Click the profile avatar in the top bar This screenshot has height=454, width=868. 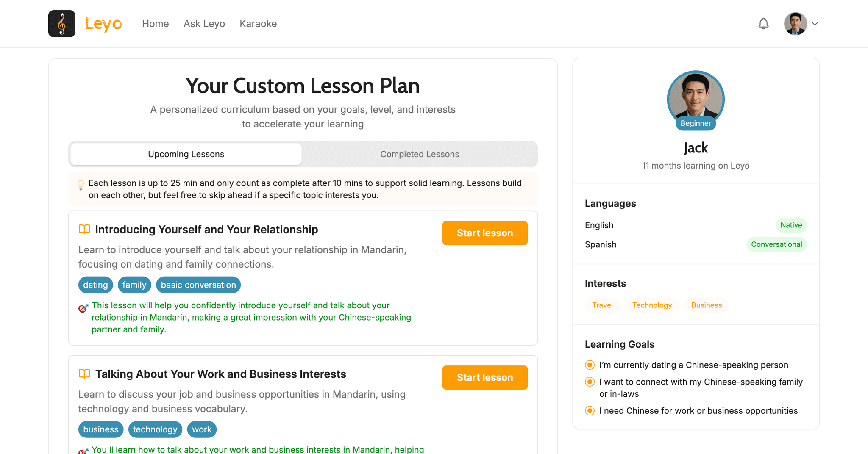tap(795, 23)
